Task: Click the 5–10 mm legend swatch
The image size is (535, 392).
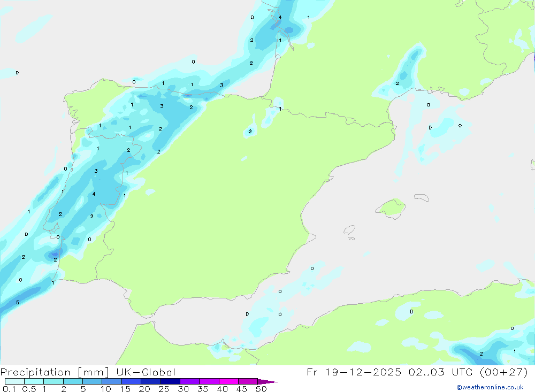Action: click(93, 381)
